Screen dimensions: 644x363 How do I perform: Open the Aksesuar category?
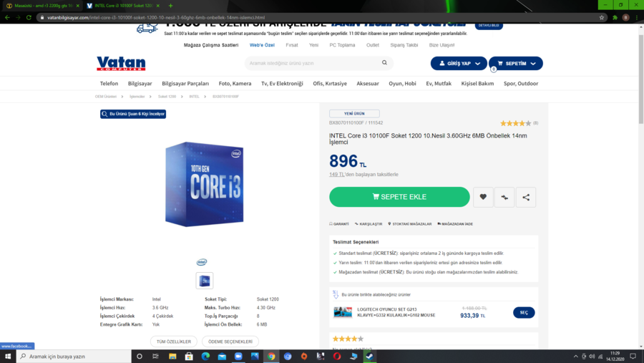pyautogui.click(x=368, y=84)
